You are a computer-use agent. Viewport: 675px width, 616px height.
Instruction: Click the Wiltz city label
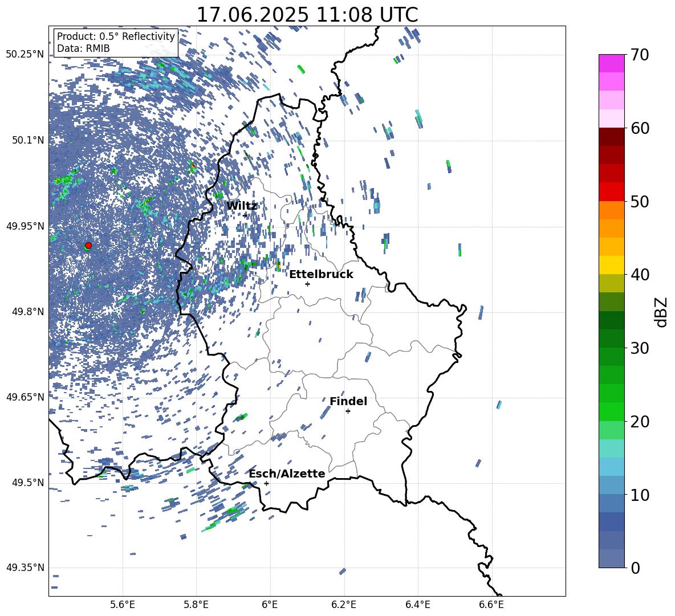click(242, 206)
